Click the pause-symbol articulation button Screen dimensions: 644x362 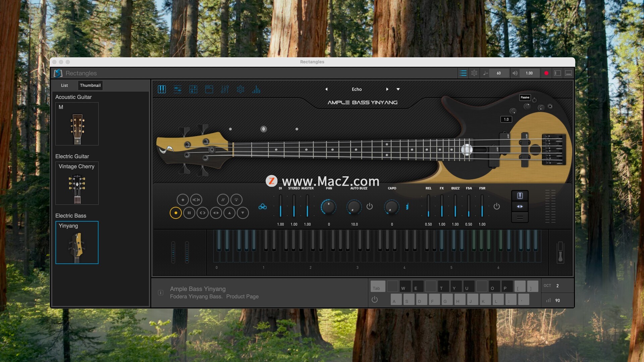(x=189, y=213)
